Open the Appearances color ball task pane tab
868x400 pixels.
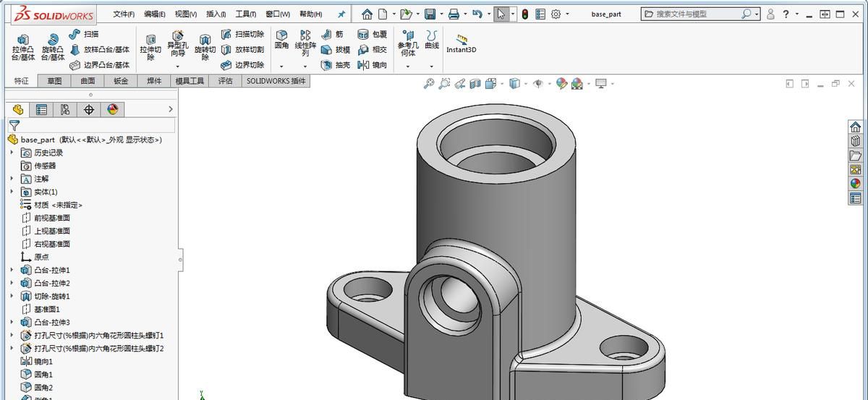coord(856,184)
